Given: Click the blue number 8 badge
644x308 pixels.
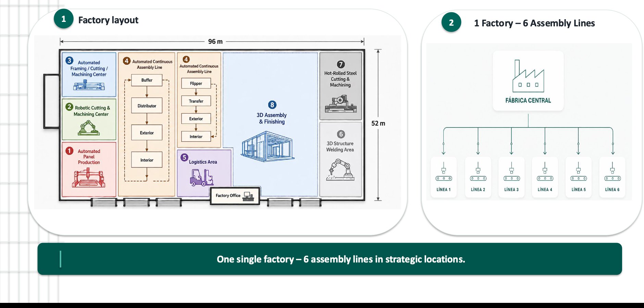Looking at the screenshot, I should point(272,105).
